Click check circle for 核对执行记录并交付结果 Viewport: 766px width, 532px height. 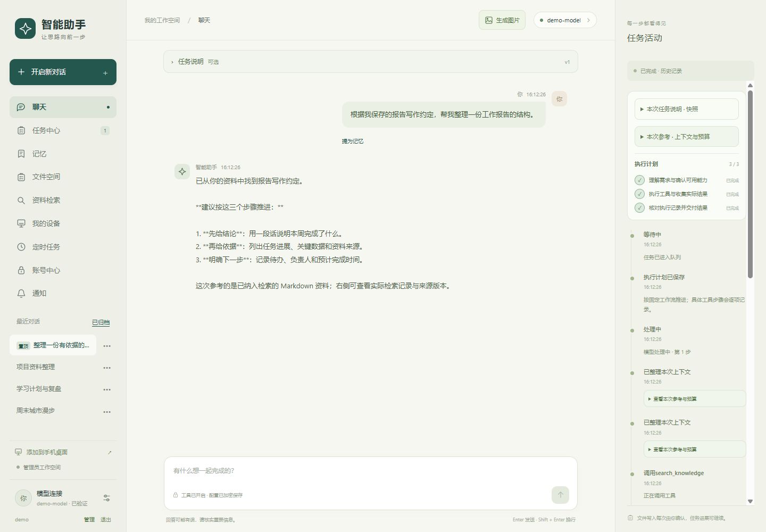pyautogui.click(x=639, y=207)
